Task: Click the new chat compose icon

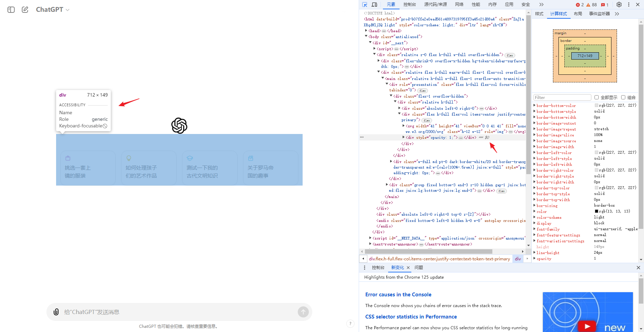Action: pyautogui.click(x=25, y=10)
